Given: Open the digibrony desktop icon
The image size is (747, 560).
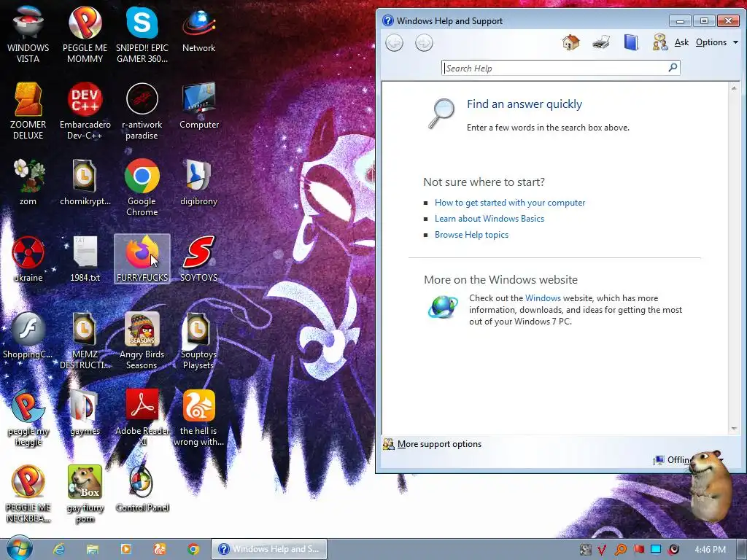Looking at the screenshot, I should click(198, 182).
